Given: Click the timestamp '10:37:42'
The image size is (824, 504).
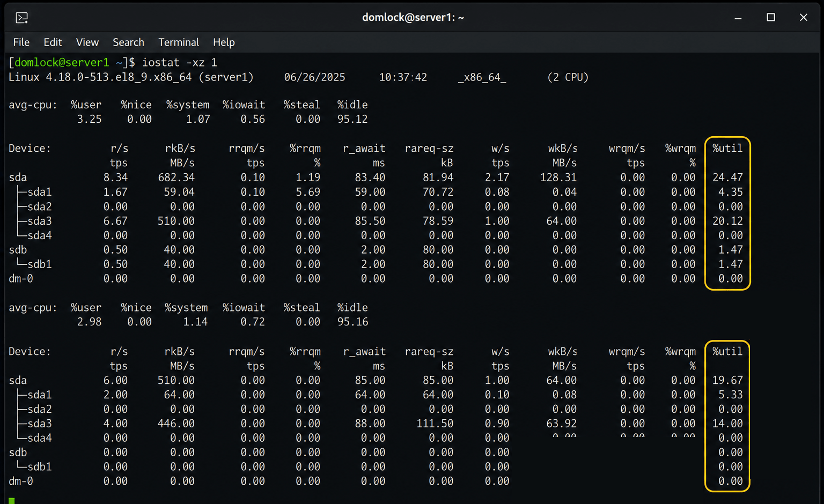Looking at the screenshot, I should 403,77.
